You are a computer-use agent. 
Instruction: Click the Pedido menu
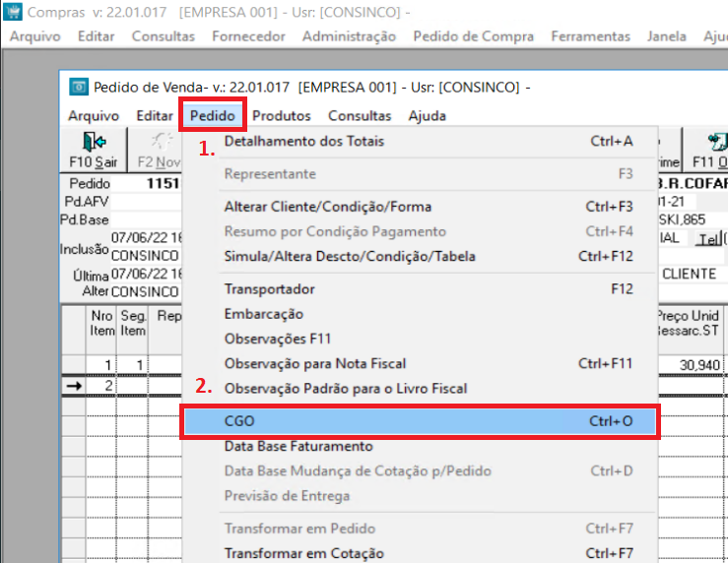[x=213, y=115]
